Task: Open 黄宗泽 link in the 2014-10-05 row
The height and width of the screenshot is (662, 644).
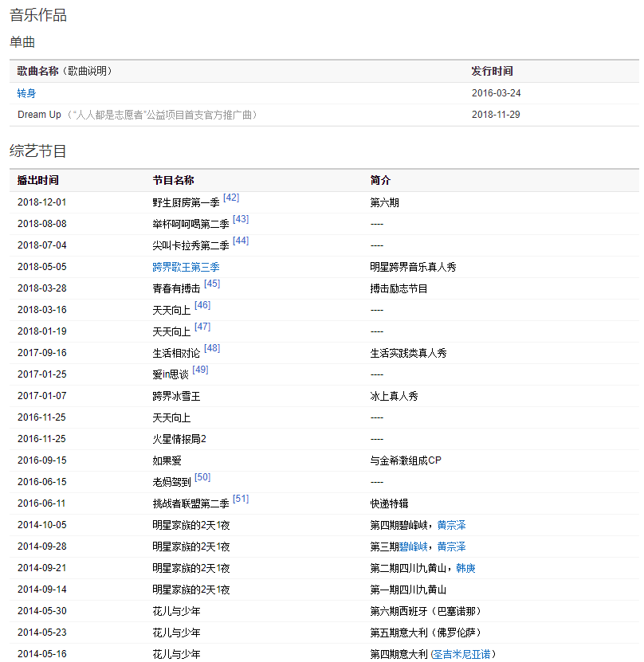Action: pos(451,525)
